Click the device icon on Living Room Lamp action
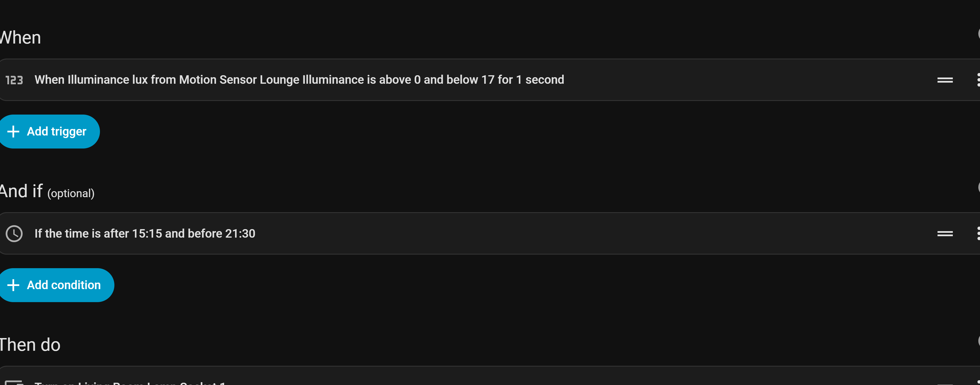 (x=14, y=382)
